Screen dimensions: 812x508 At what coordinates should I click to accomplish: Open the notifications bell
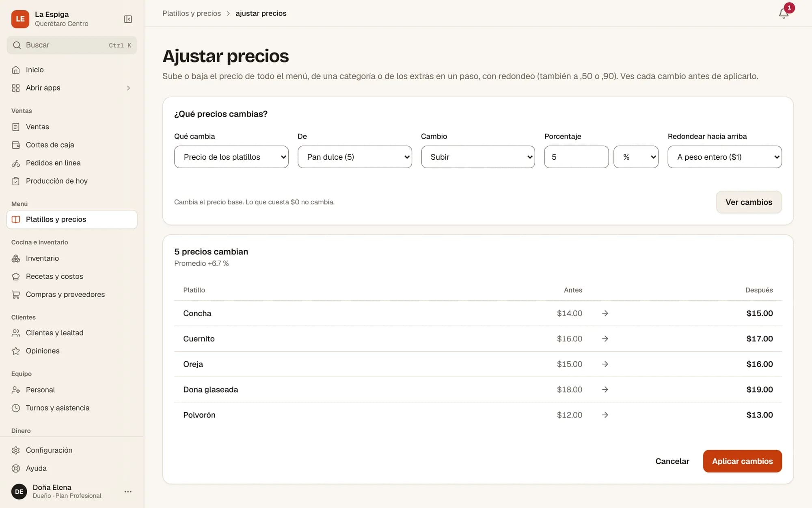point(784,13)
